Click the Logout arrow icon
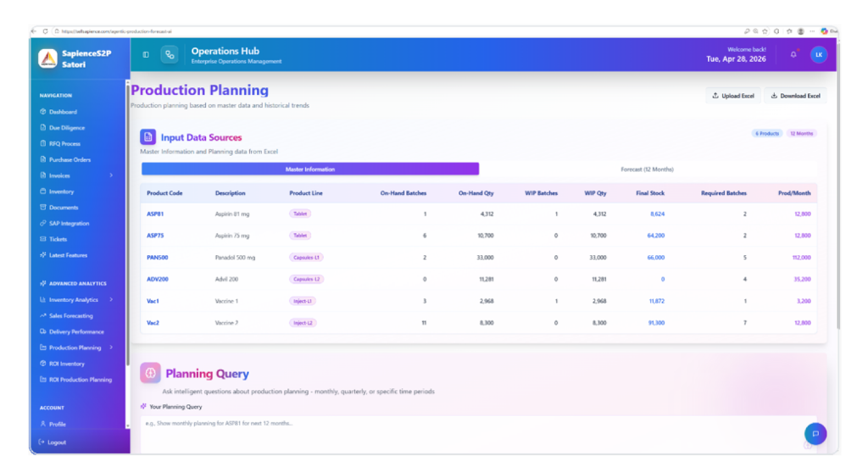868x467 pixels. pos(42,442)
